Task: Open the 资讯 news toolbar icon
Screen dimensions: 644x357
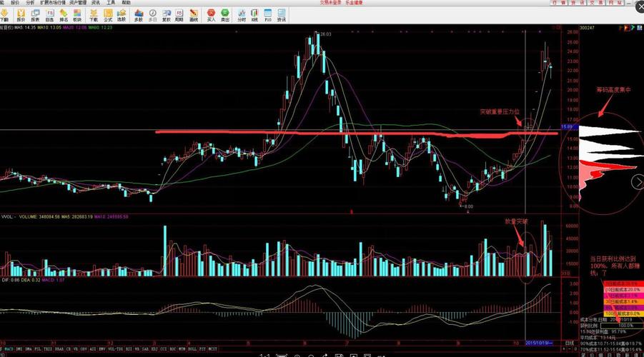Action: point(282,16)
